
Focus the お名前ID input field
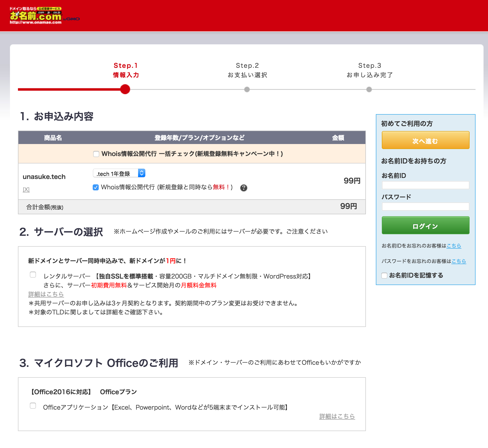point(425,185)
